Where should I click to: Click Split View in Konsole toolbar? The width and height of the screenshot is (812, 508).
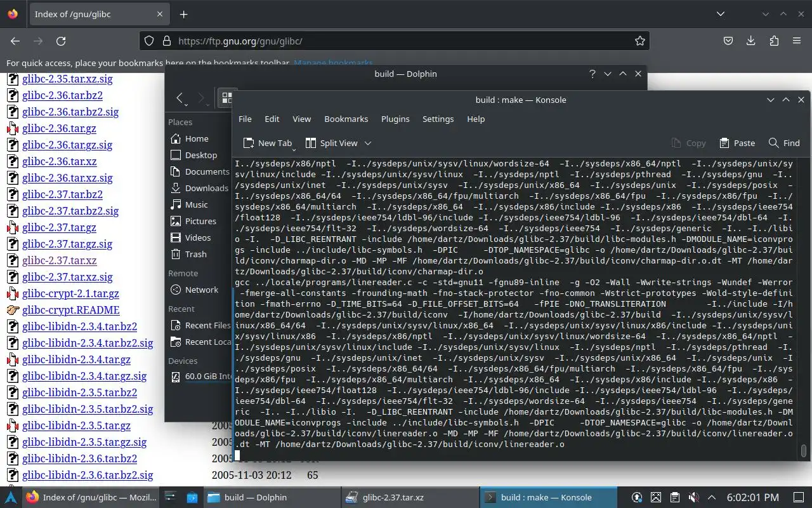click(x=331, y=143)
